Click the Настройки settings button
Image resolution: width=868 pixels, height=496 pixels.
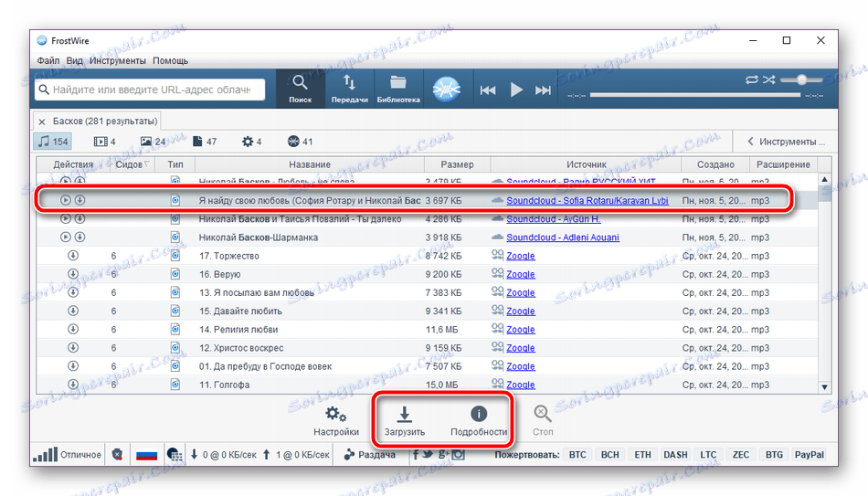[x=336, y=421]
